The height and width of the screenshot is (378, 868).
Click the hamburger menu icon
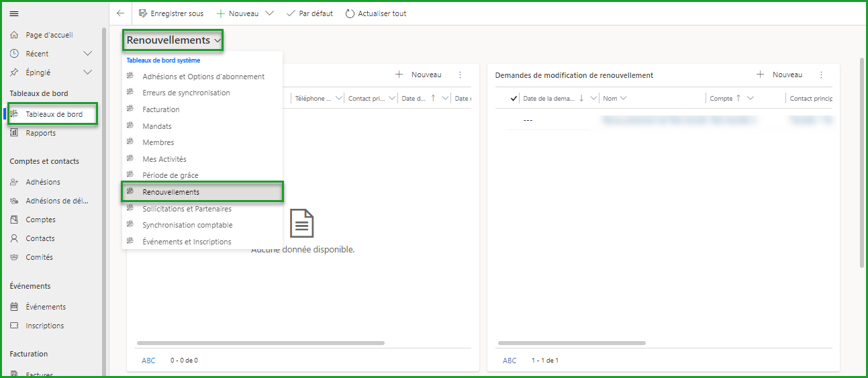(14, 13)
